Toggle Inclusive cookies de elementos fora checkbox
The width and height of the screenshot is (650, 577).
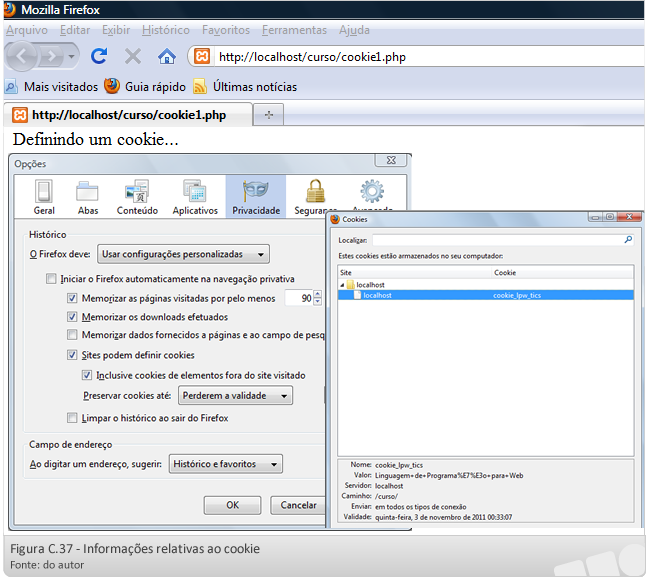87,375
